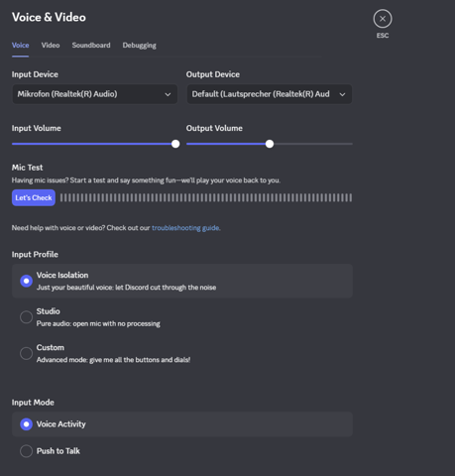Viewport: 455px width, 476px height.
Task: Select the Voice Isolation input profile
Action: click(182, 281)
